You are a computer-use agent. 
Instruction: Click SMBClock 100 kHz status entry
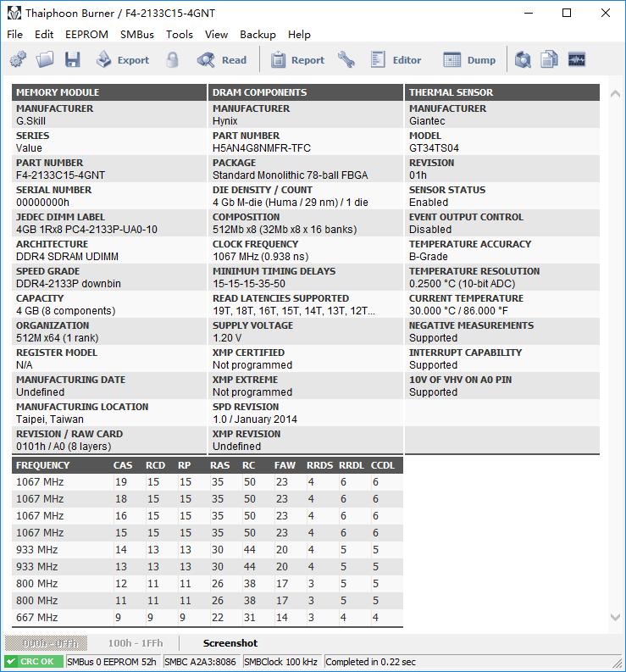pos(280,661)
